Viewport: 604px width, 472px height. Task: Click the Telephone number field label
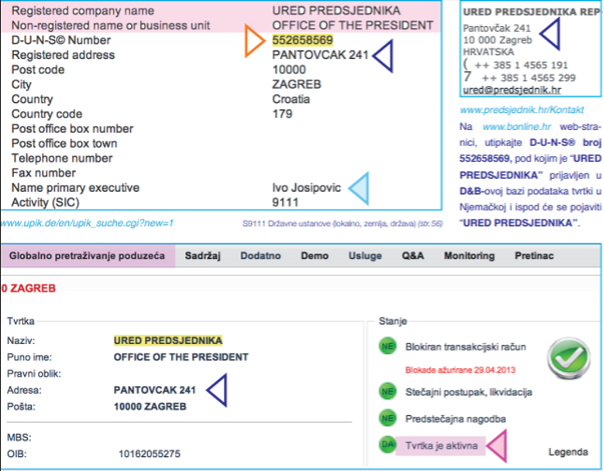[x=62, y=158]
